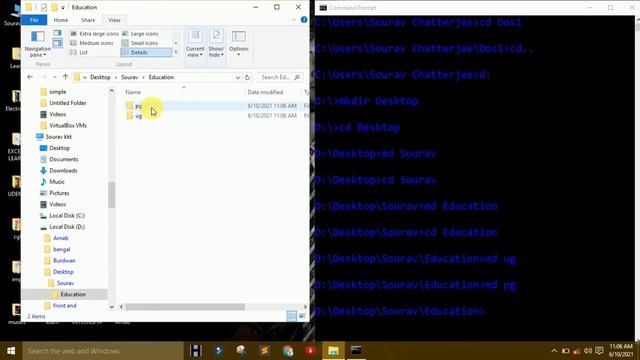Image resolution: width=640 pixels, height=360 pixels.
Task: Select Local Disk (C:) in tree
Action: click(x=67, y=216)
